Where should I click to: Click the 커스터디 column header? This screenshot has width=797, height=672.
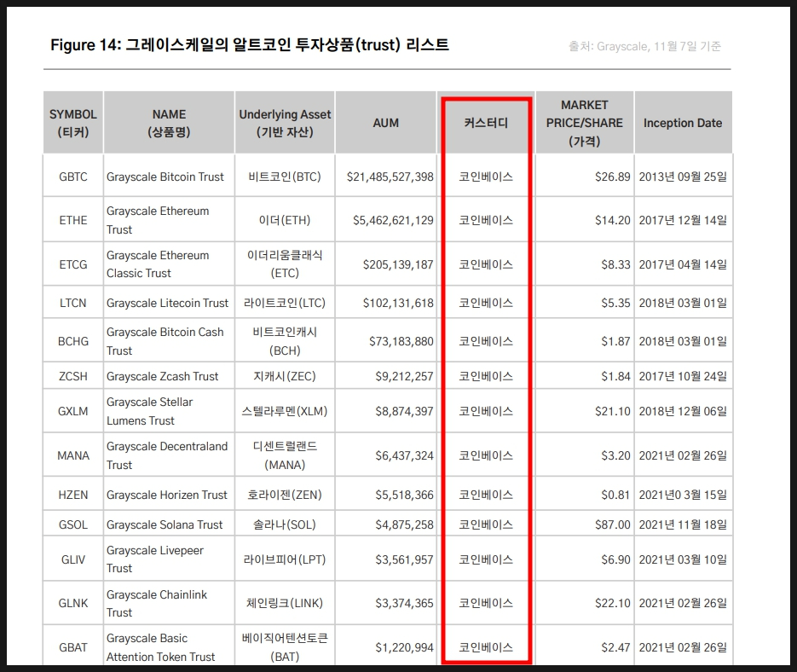pyautogui.click(x=486, y=123)
